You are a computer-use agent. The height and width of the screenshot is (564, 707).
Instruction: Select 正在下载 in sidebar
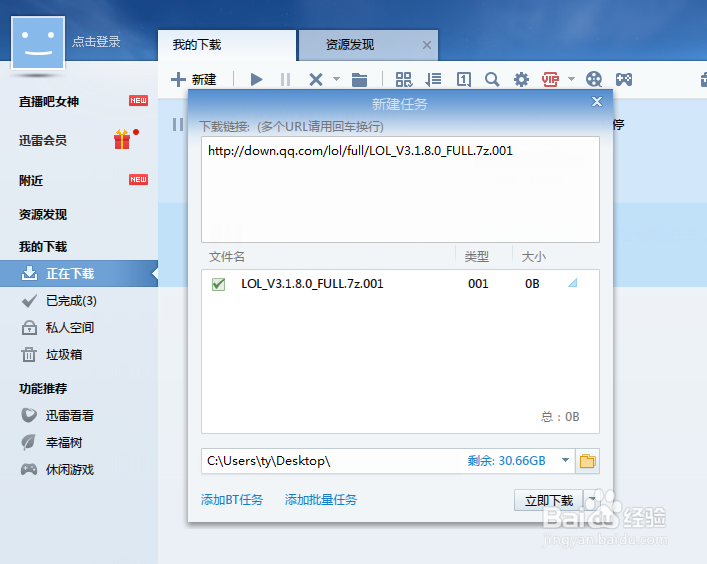79,273
